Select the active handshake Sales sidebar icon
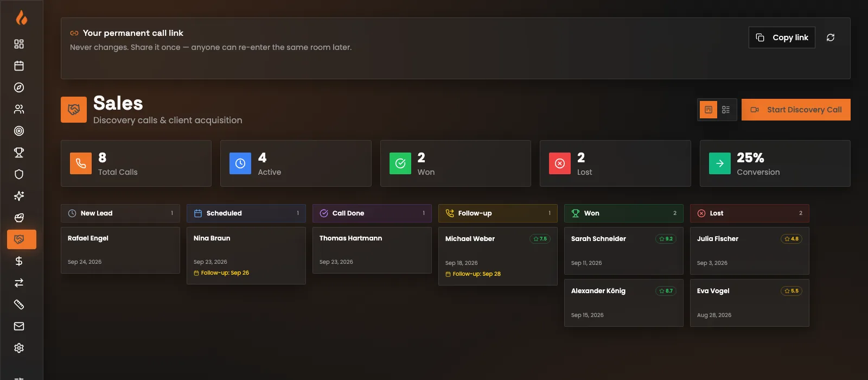 22,239
